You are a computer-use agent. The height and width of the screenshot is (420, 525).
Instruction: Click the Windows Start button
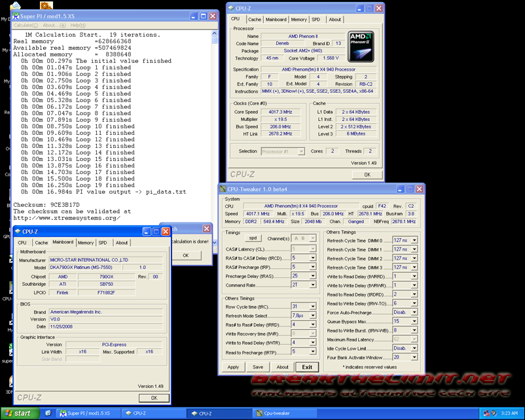pyautogui.click(x=20, y=413)
